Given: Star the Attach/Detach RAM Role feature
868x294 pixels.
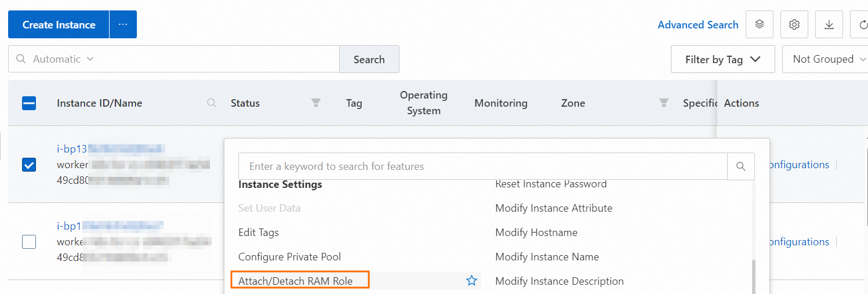Looking at the screenshot, I should [x=471, y=281].
